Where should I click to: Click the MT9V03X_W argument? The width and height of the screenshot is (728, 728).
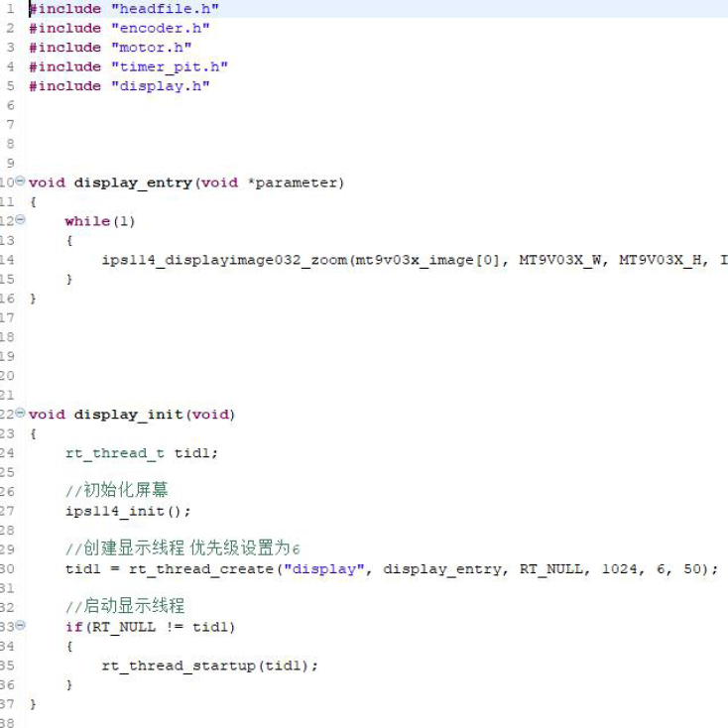click(x=558, y=260)
